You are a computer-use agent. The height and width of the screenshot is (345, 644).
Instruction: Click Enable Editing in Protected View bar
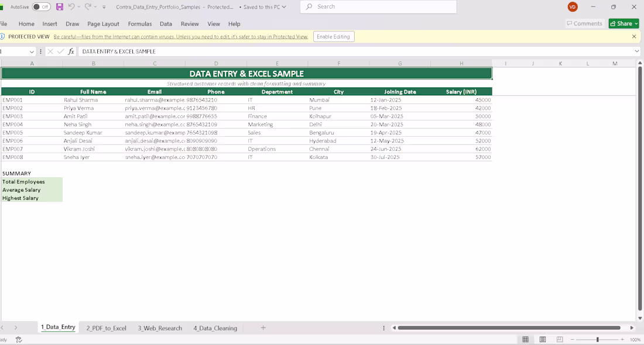[x=334, y=36]
